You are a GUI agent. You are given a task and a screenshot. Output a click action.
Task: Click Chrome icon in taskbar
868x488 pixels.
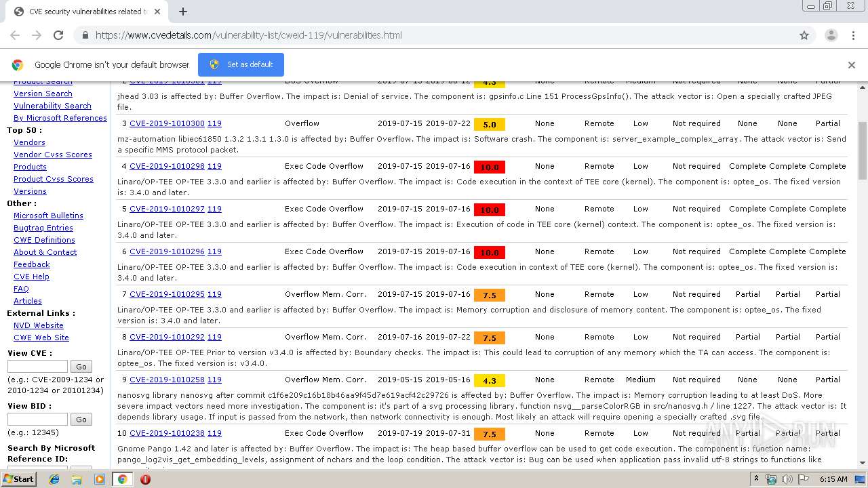click(x=122, y=479)
